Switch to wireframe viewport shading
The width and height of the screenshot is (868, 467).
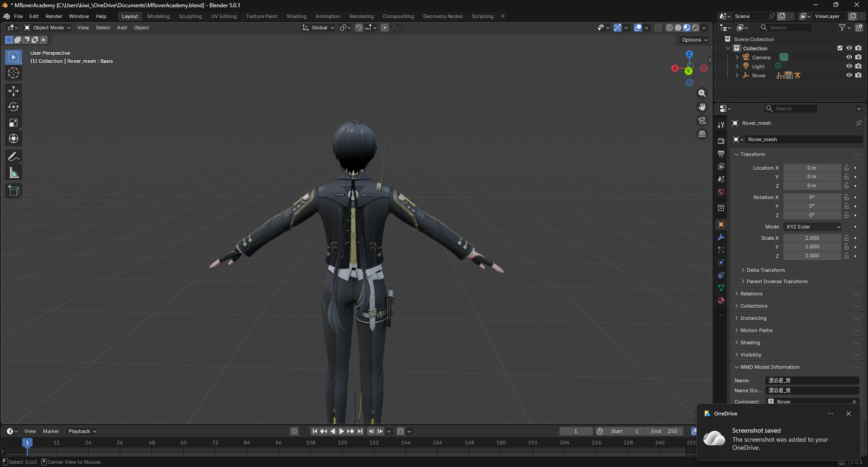(670, 28)
